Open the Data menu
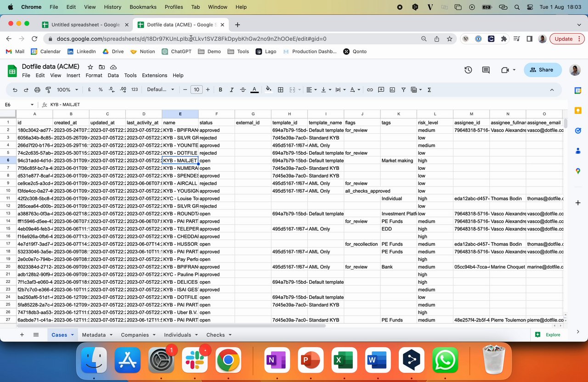Screen dimensions: 588x382 click(x=113, y=75)
